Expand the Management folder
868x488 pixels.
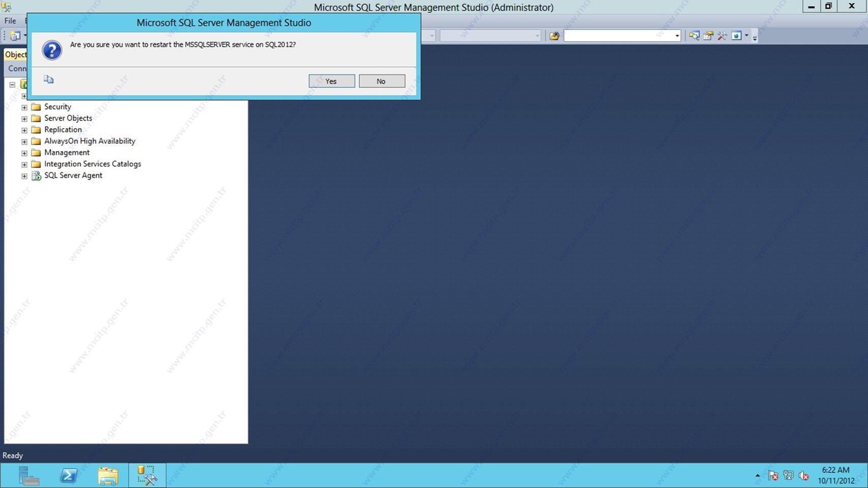24,153
